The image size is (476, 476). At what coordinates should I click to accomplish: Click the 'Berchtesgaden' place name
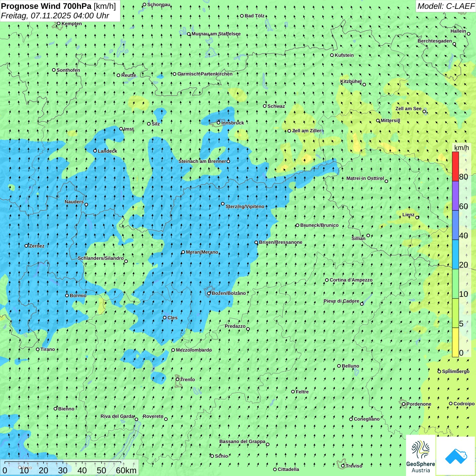[x=435, y=41]
